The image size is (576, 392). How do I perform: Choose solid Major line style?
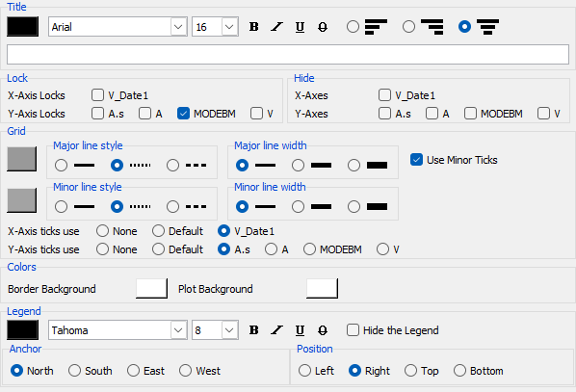61,166
